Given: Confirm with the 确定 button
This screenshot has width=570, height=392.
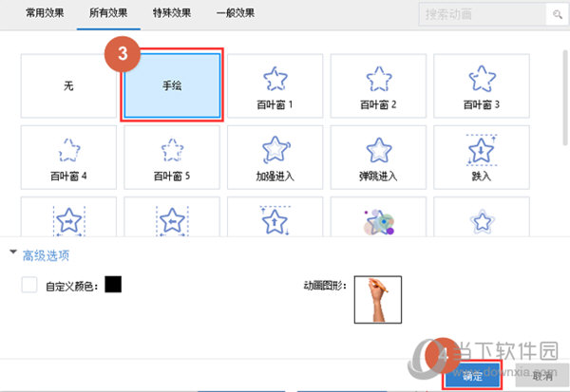Looking at the screenshot, I should [472, 375].
